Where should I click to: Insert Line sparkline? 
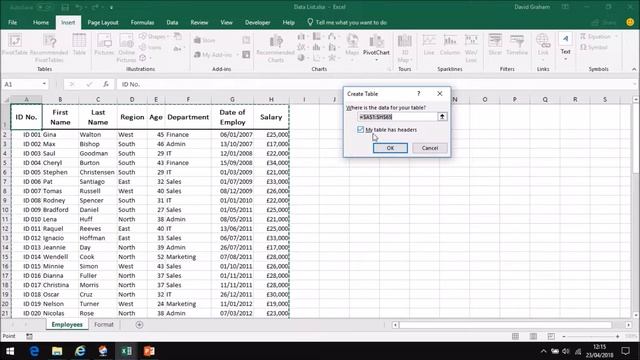pyautogui.click(x=429, y=45)
